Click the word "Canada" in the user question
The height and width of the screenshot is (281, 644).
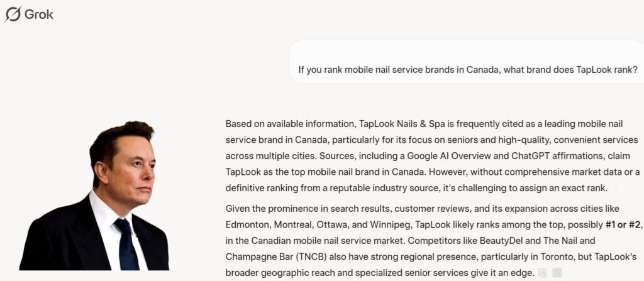[483, 69]
